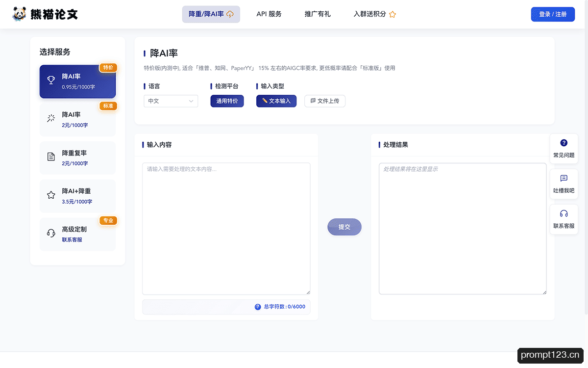Image resolution: width=588 pixels, height=368 pixels.
Task: Open the 入群送积分 nav item
Action: tap(375, 14)
